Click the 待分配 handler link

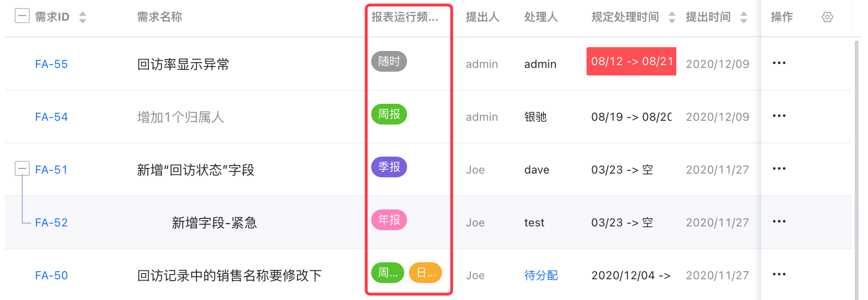click(x=541, y=275)
